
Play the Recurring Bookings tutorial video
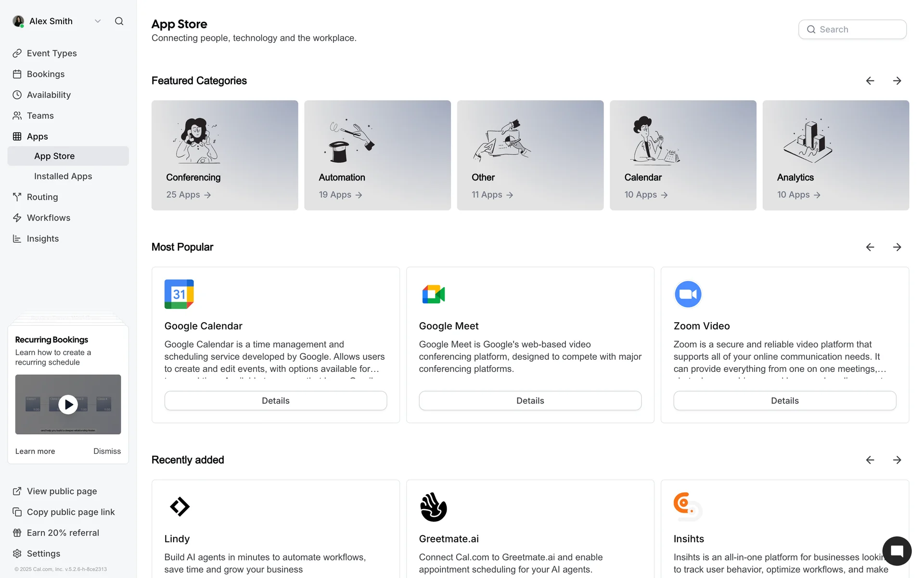pos(68,405)
